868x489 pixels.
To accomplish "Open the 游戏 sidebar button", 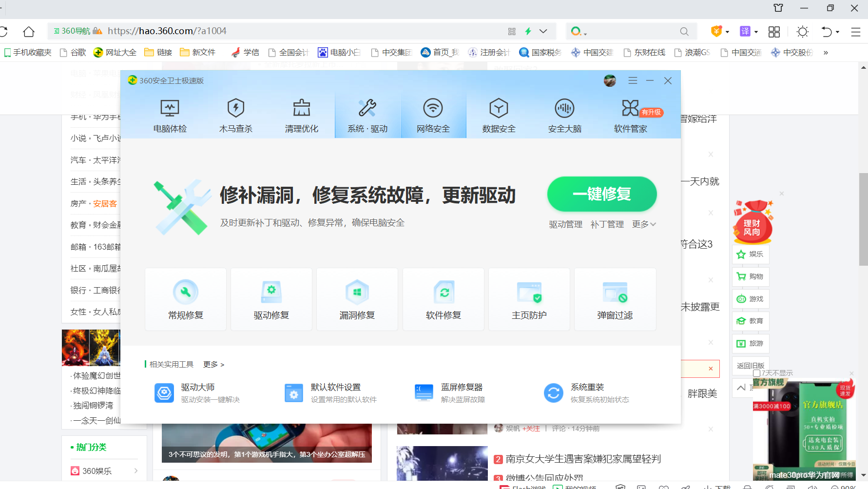I will pyautogui.click(x=751, y=299).
